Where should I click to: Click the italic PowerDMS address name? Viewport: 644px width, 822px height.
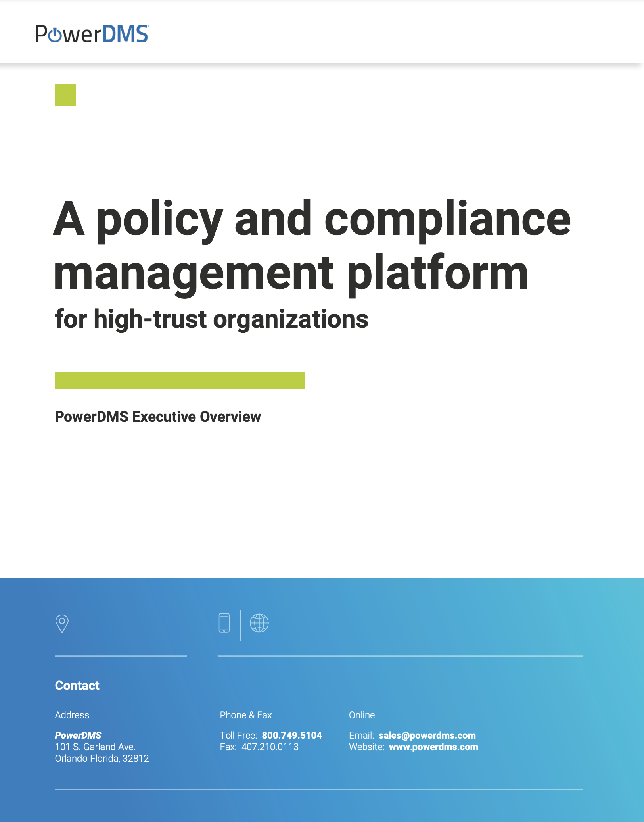(78, 735)
